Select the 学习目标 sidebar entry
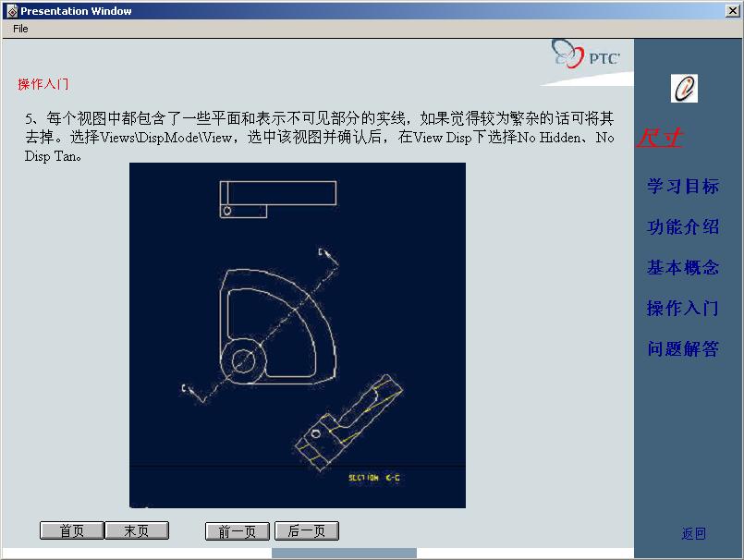This screenshot has width=744, height=560. tap(682, 186)
